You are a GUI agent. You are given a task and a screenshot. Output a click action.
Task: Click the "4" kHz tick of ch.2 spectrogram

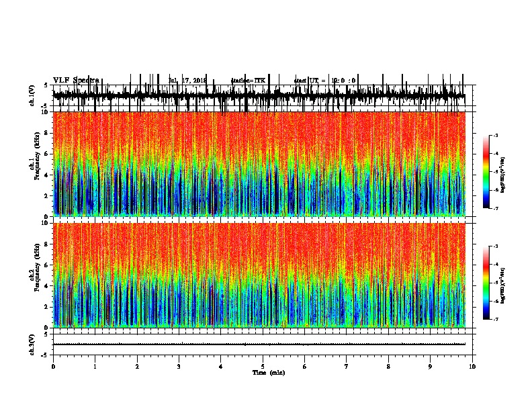coord(47,286)
